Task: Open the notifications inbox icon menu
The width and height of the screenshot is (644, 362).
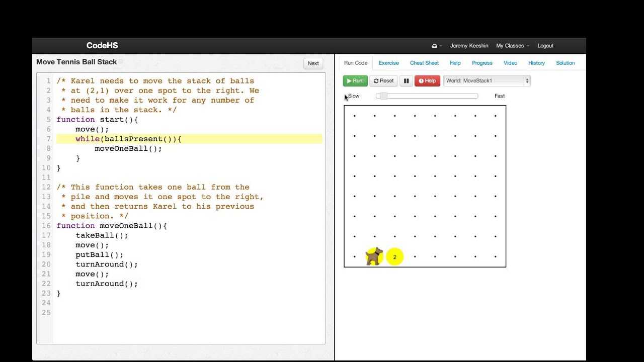Action: click(437, 46)
